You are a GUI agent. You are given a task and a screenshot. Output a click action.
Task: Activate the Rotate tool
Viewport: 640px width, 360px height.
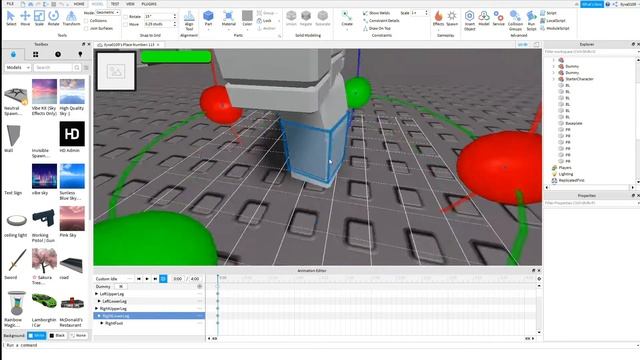coord(53,18)
